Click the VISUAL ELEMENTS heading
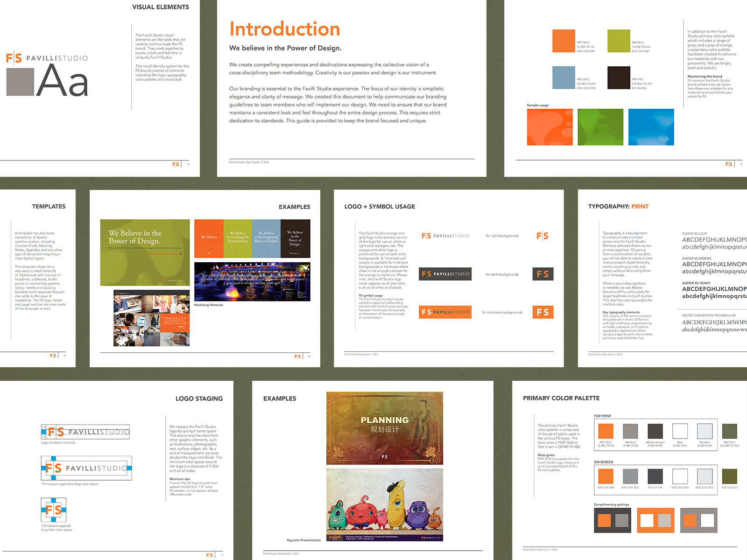Screen dimensions: 747x560 (x=161, y=7)
